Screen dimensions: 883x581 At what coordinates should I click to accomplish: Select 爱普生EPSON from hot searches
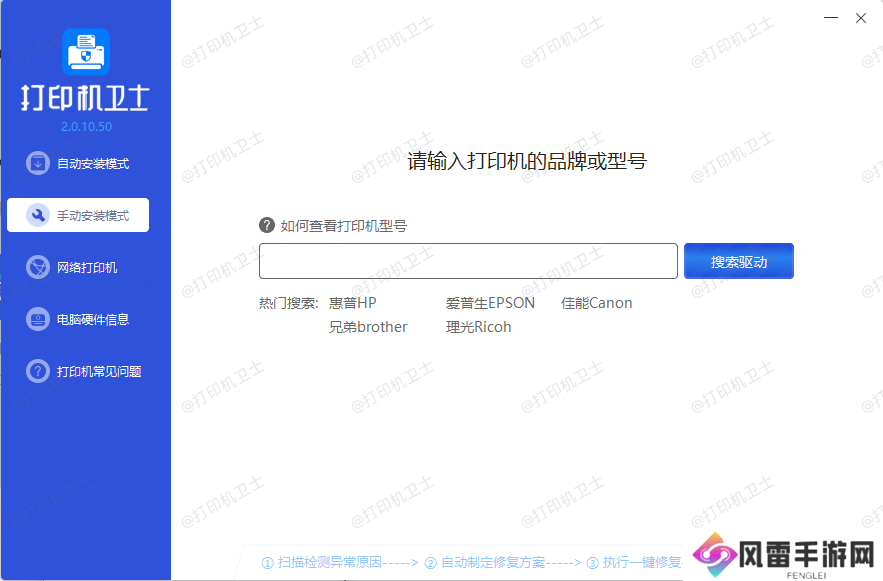(490, 302)
